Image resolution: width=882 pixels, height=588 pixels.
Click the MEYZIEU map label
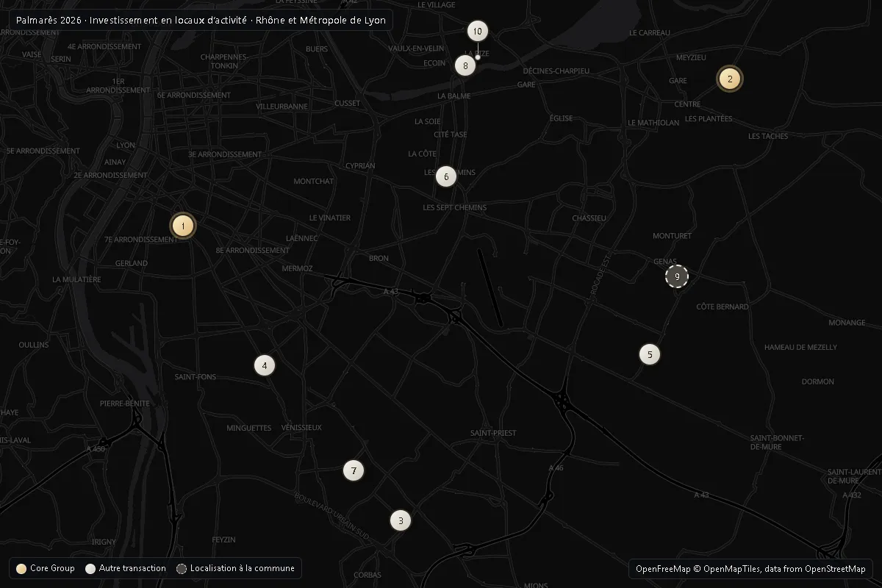691,57
